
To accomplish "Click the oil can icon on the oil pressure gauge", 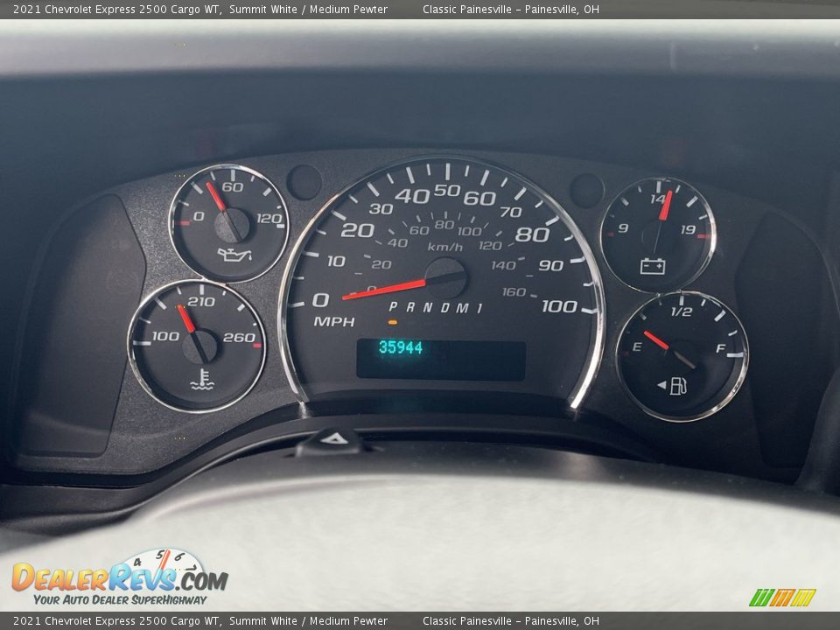I will (234, 255).
